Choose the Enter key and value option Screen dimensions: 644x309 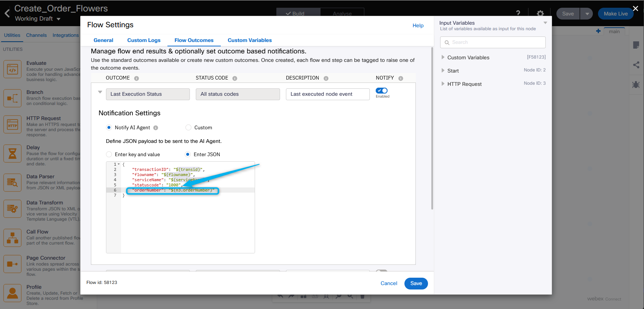click(109, 155)
